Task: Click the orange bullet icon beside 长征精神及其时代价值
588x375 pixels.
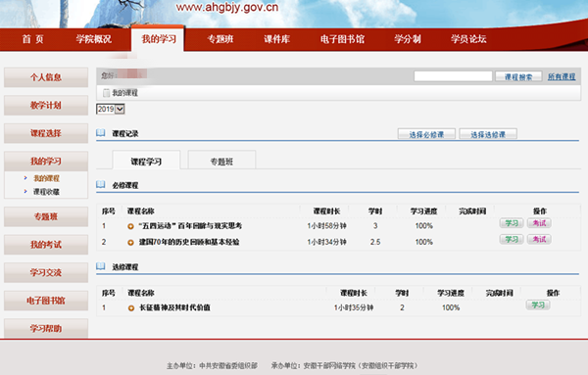Action: [131, 308]
